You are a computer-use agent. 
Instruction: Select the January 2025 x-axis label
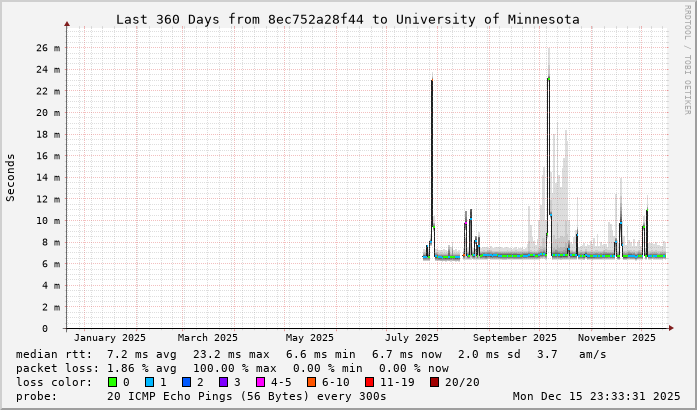pos(110,338)
